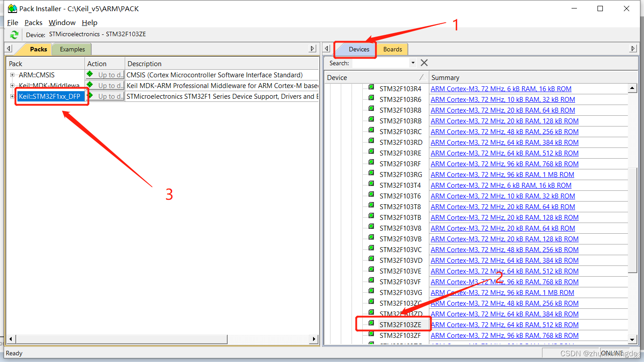Select device STM32F103R6 in the list
Screen dimensions: 644x362
[400, 99]
